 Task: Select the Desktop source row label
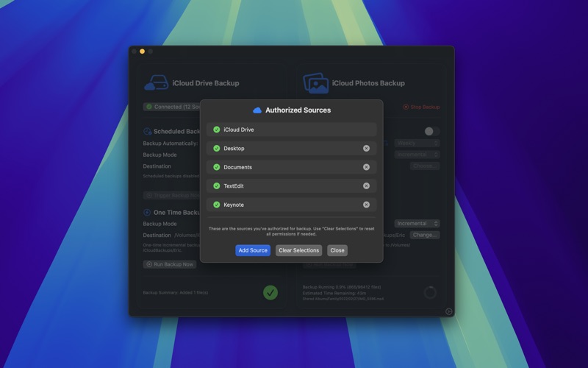point(234,149)
